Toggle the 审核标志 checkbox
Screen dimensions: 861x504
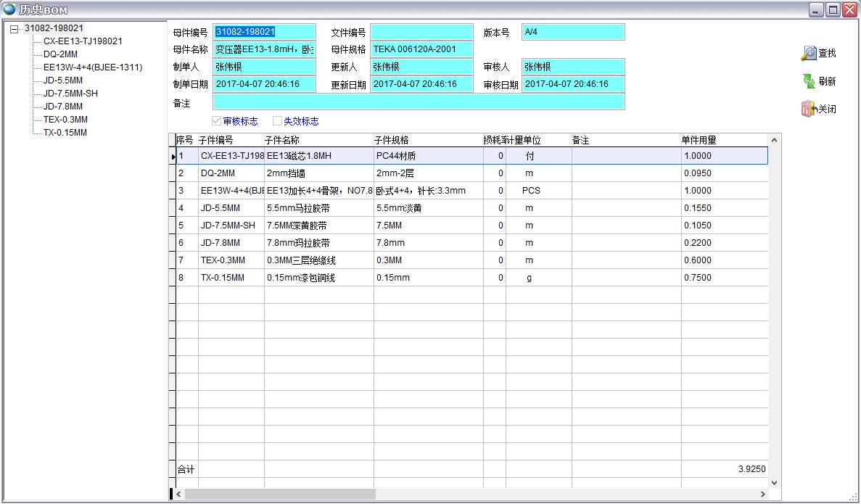(216, 121)
